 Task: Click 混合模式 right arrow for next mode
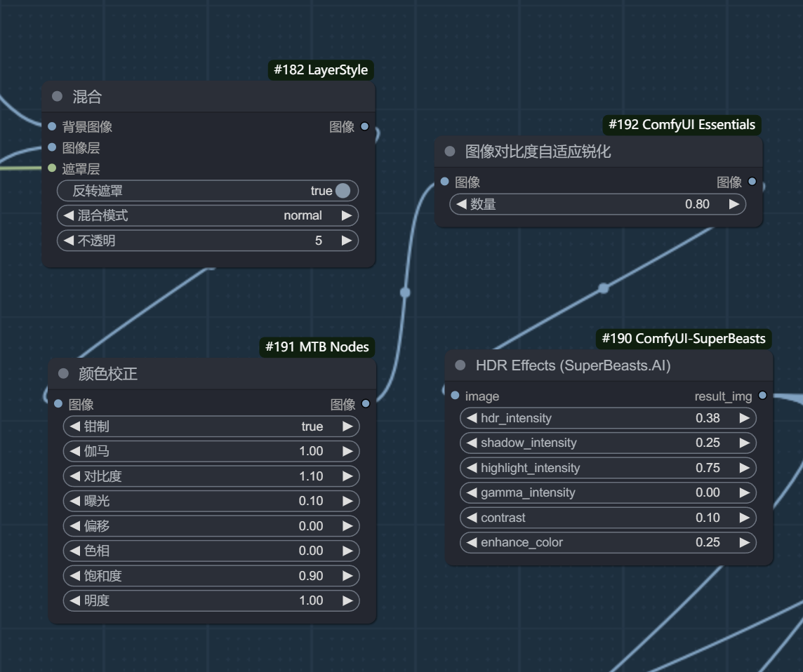point(347,215)
